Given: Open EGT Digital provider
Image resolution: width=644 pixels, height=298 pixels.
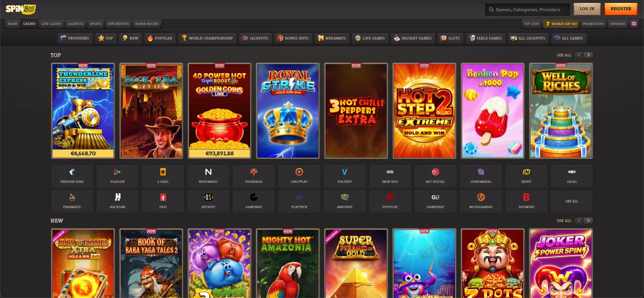Looking at the screenshot, I should pyautogui.click(x=436, y=176).
